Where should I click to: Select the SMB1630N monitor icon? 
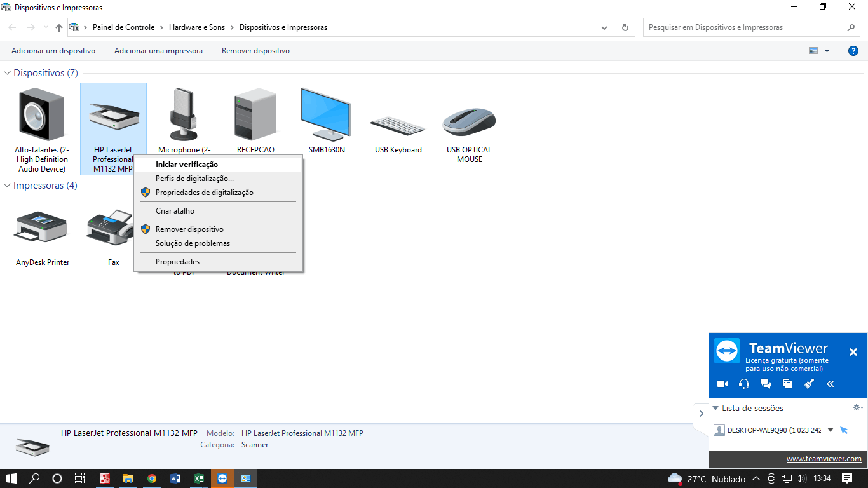[x=325, y=114]
